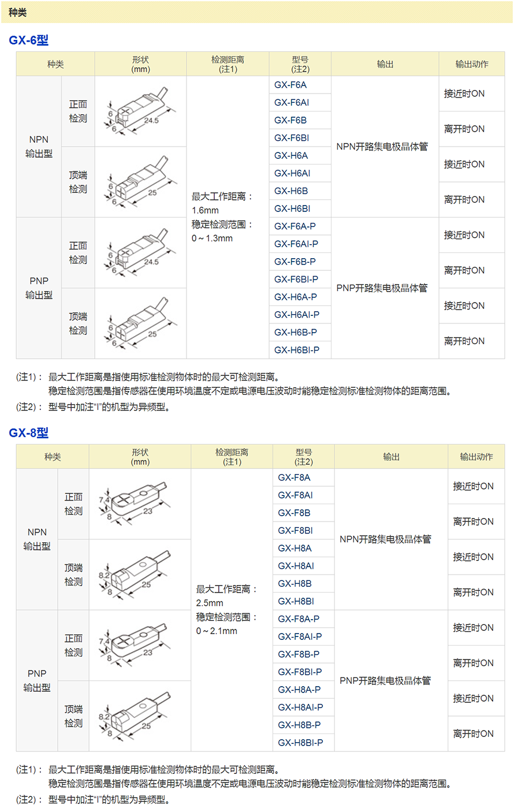Select the GX-8 PNP top-detection sensor drawing
Screen dimensions: 514x812
point(140,716)
